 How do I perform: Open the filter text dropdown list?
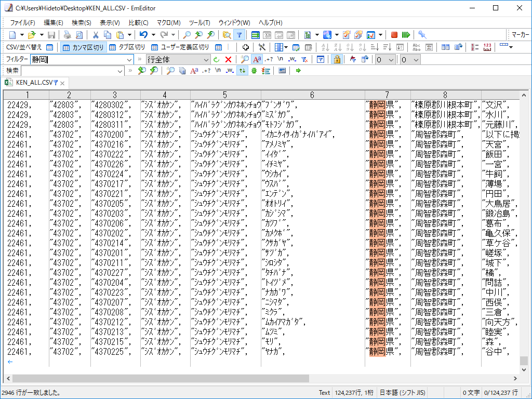click(129, 60)
